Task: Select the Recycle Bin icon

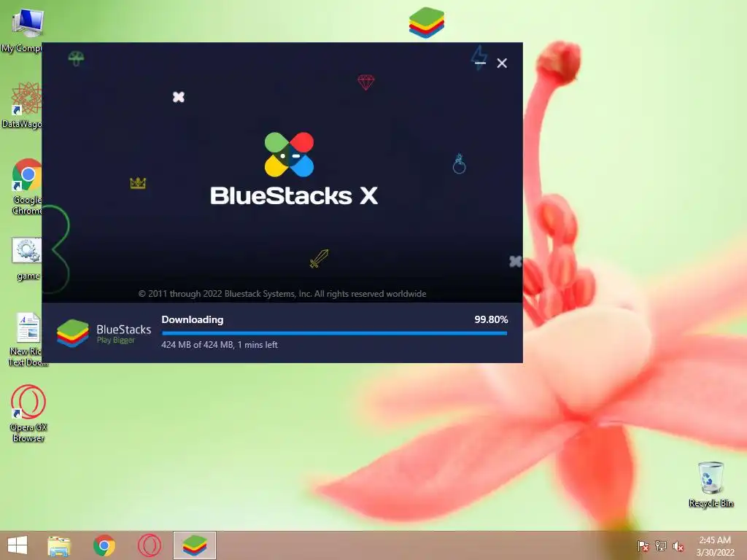Action: tap(711, 484)
